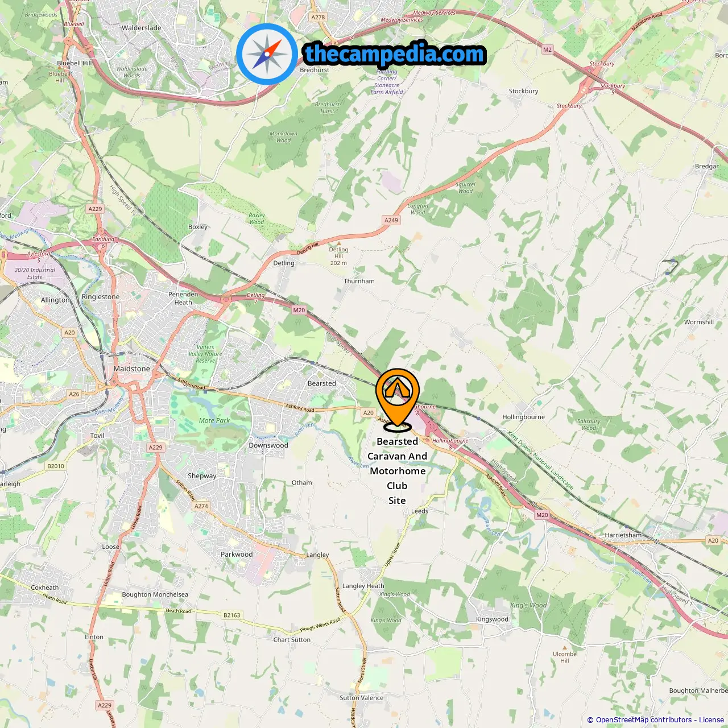Click the M2 motorway shield

547,49
